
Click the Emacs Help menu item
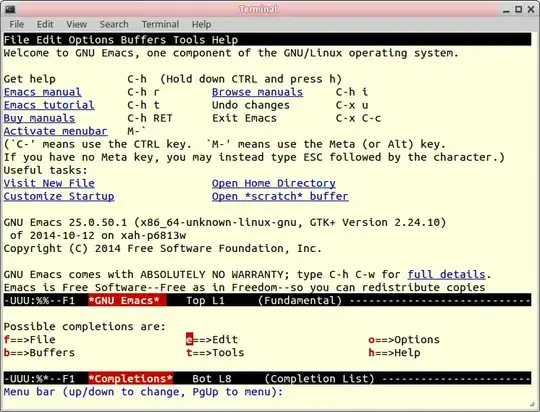(225, 40)
